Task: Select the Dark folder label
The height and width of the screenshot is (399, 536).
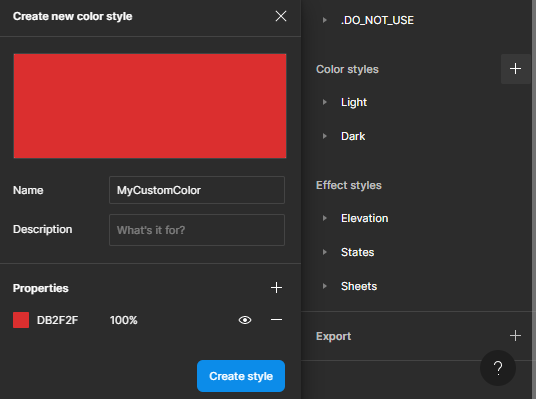Action: [353, 136]
